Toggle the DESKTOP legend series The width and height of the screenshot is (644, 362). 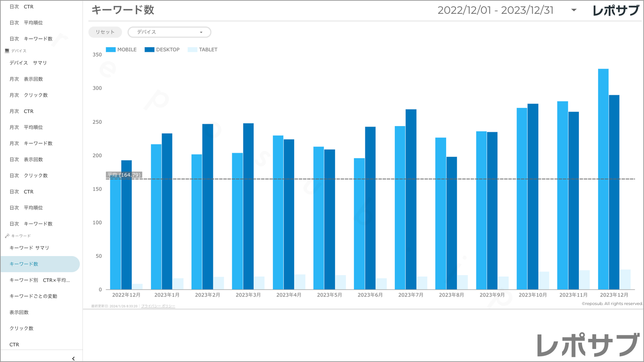[x=162, y=50]
